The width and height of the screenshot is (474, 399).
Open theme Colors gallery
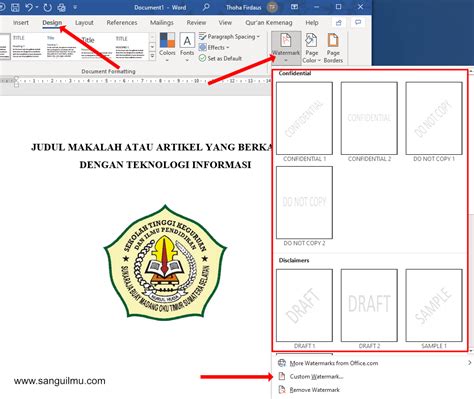[x=167, y=47]
